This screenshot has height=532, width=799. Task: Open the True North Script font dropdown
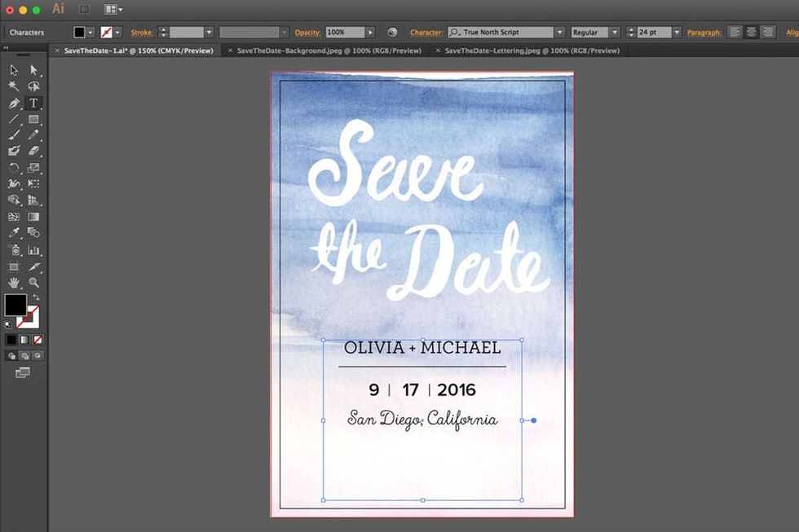(559, 33)
